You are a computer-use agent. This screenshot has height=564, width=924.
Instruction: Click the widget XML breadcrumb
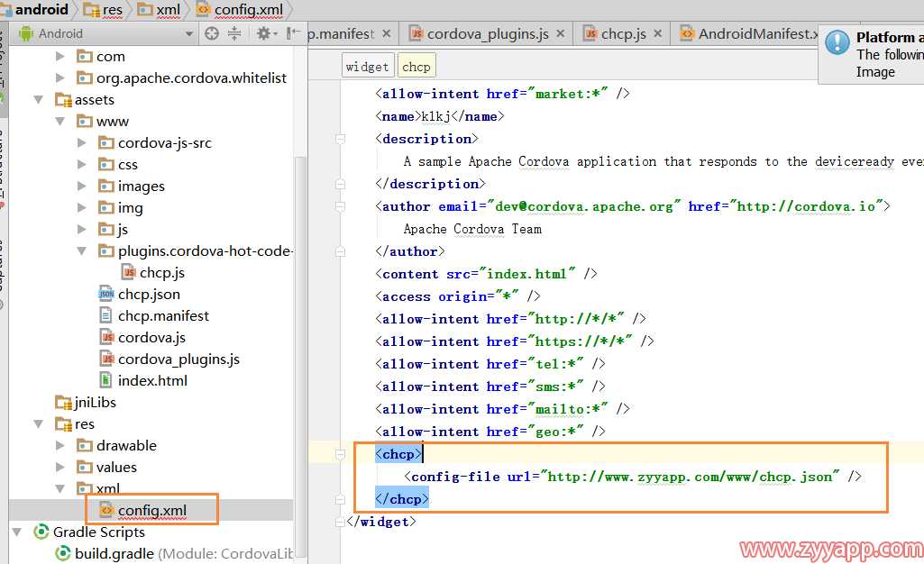[367, 67]
